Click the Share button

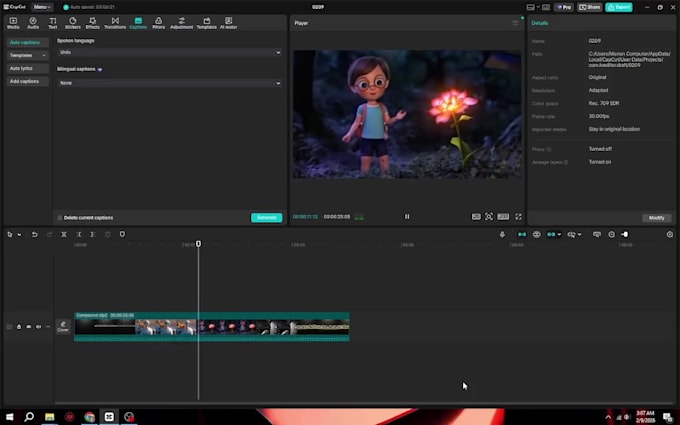[589, 7]
